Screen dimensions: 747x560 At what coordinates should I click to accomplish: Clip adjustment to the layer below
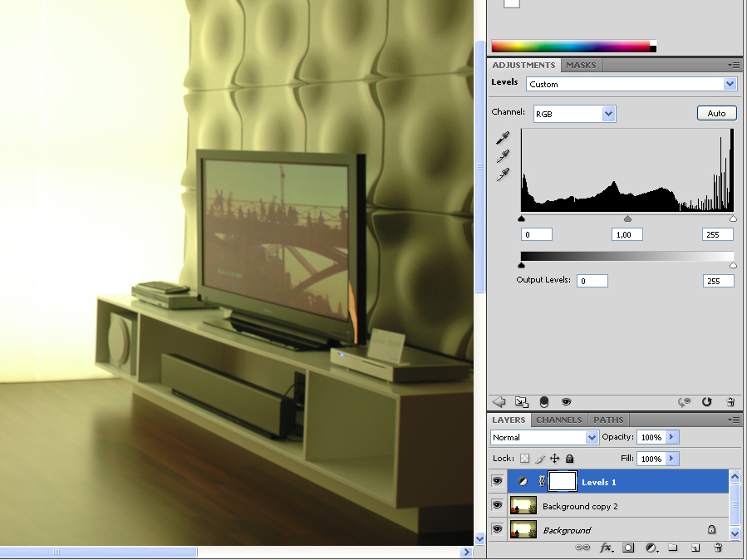543,402
